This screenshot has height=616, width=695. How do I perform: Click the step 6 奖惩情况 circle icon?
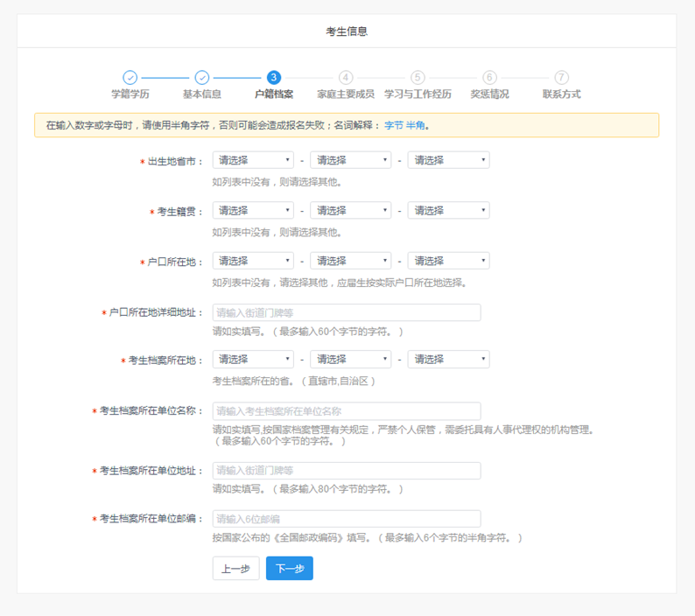489,78
